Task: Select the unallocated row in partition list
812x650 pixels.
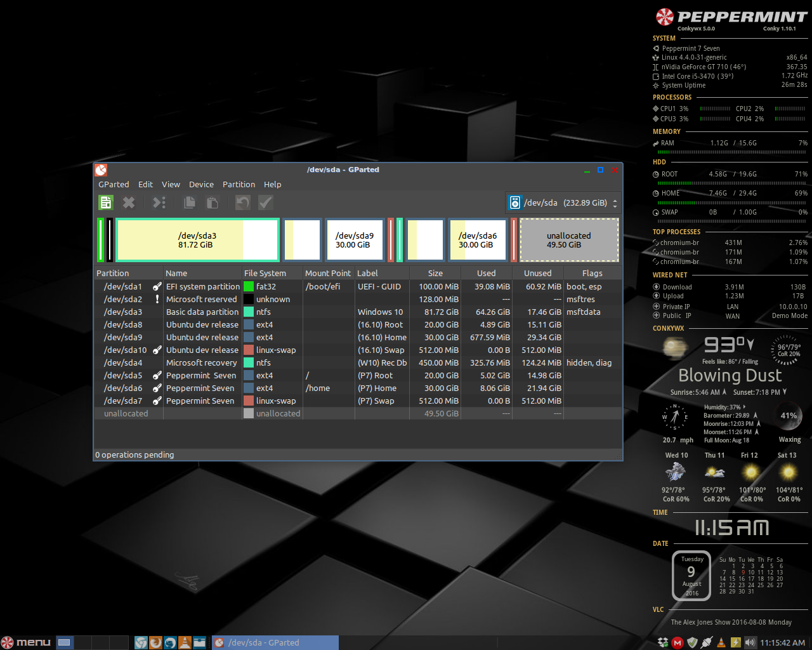Action: pos(358,413)
